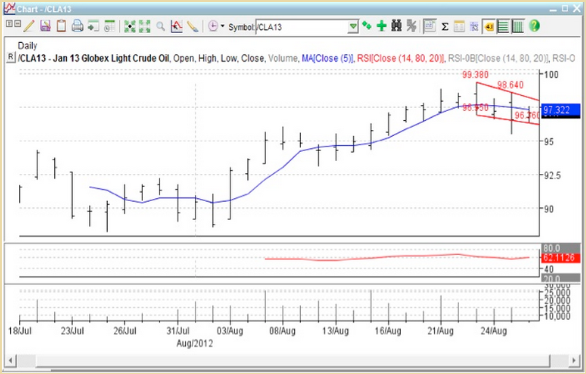Click into the Symbol input field

(302, 27)
